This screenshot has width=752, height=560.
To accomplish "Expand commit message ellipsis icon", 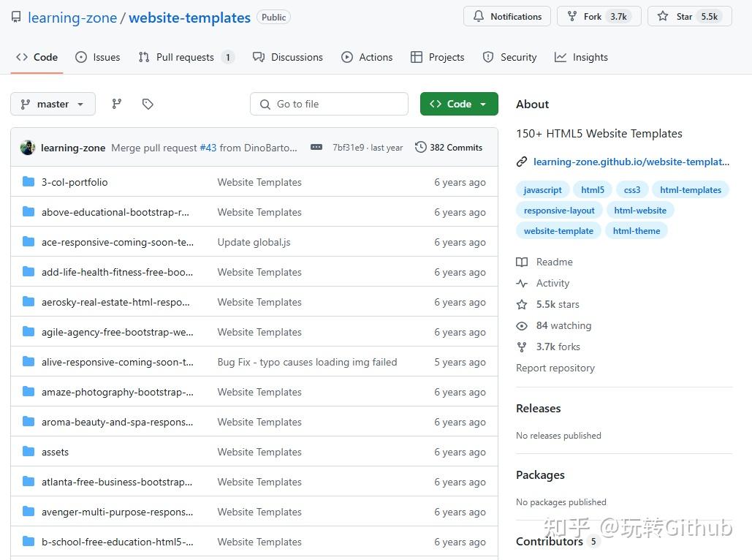I will (316, 148).
